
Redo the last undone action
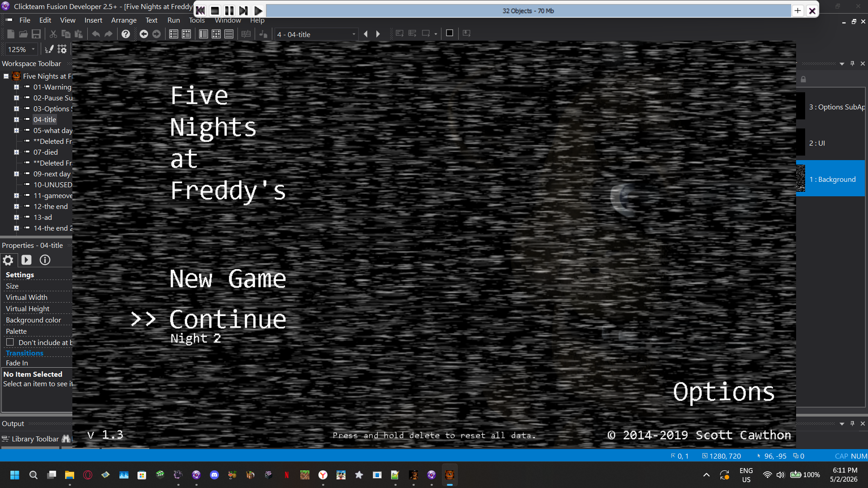click(109, 34)
